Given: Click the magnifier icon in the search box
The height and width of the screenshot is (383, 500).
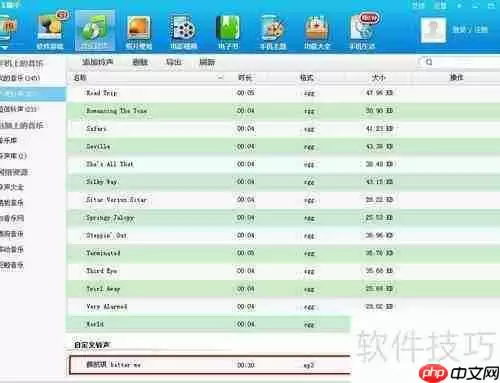Looking at the screenshot, I should [x=429, y=62].
